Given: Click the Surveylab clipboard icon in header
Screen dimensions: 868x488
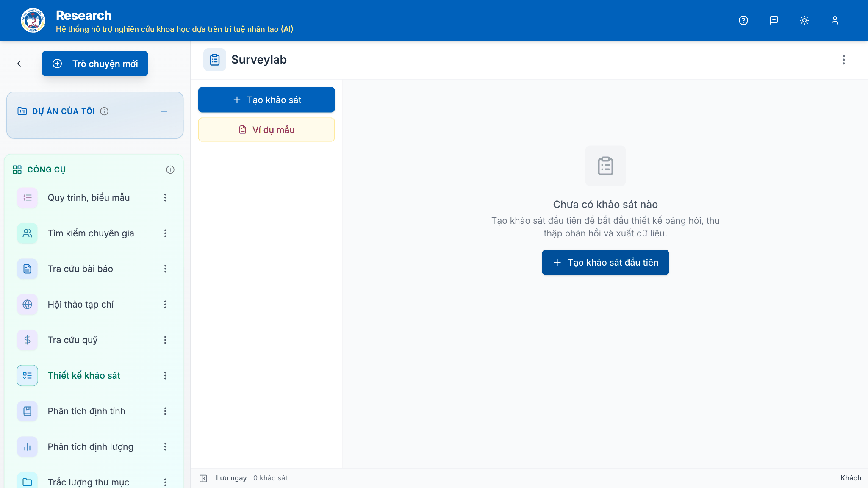Looking at the screenshot, I should 215,60.
